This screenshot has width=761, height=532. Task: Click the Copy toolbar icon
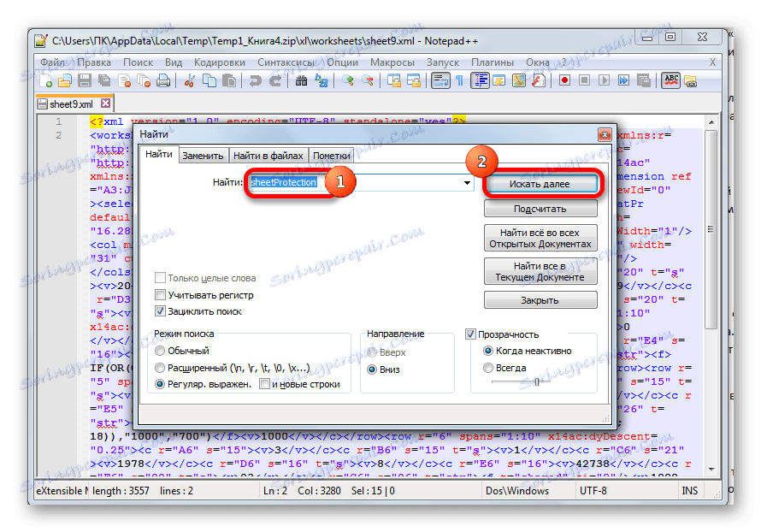(x=209, y=81)
